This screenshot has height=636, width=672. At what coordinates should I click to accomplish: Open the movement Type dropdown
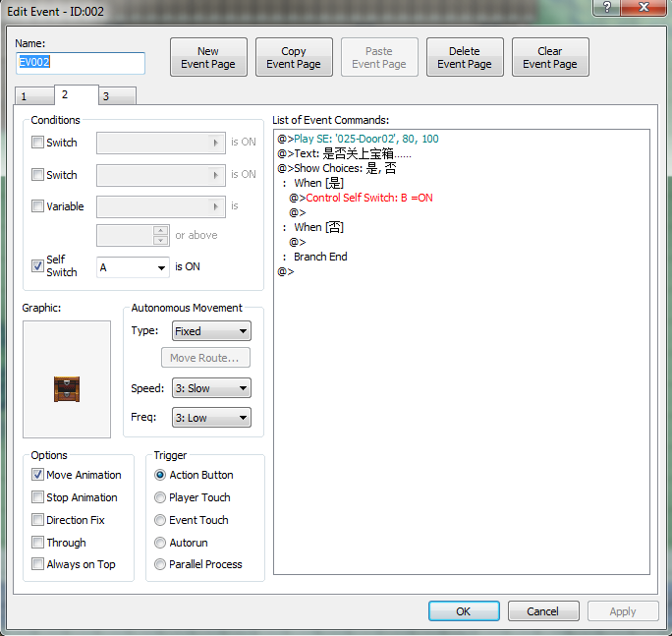point(211,331)
